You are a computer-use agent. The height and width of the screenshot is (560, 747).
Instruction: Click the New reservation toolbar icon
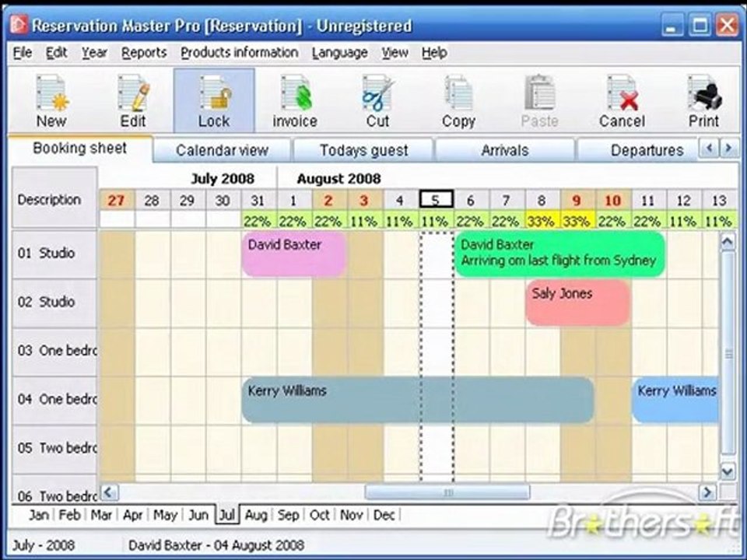pos(51,101)
